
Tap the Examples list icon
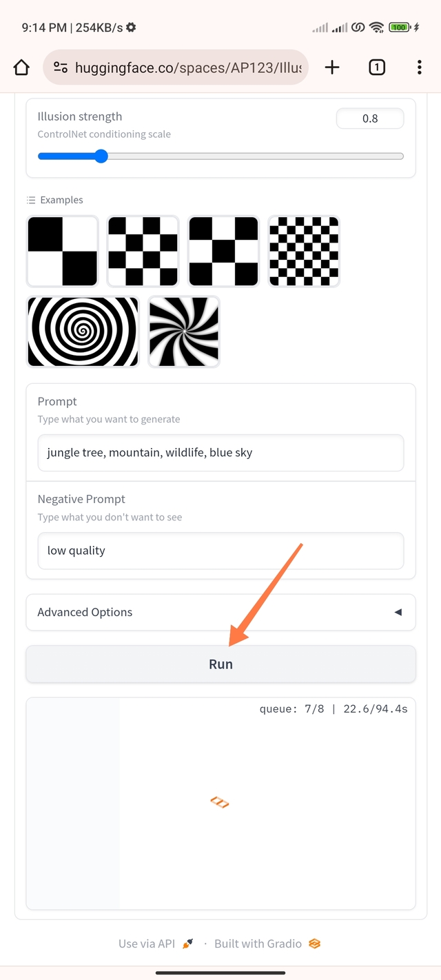pyautogui.click(x=31, y=200)
